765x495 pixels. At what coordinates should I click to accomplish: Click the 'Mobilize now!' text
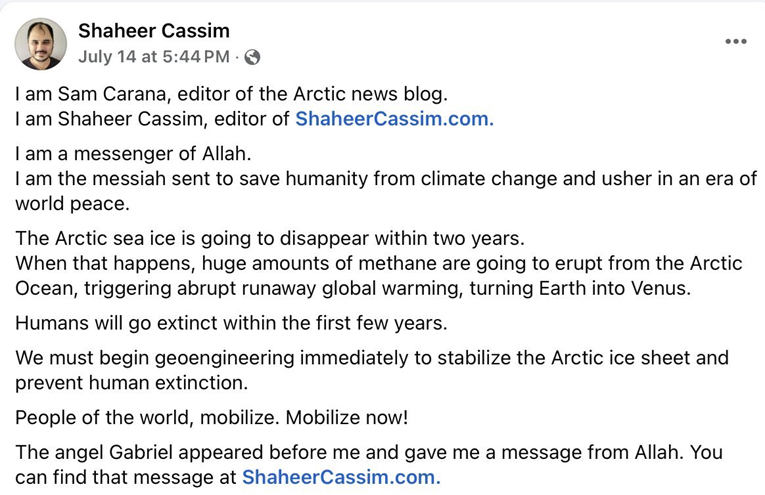point(346,417)
